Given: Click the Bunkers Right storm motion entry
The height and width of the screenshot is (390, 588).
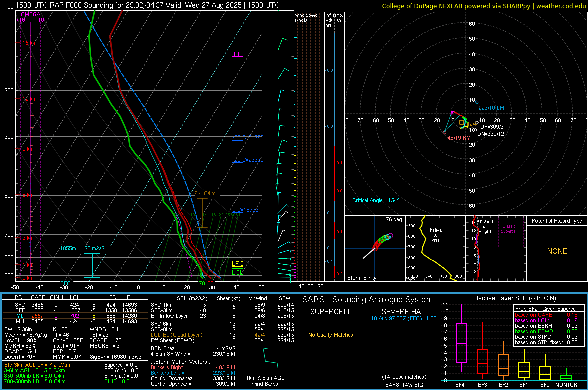Looking at the screenshot, I should point(193,367).
